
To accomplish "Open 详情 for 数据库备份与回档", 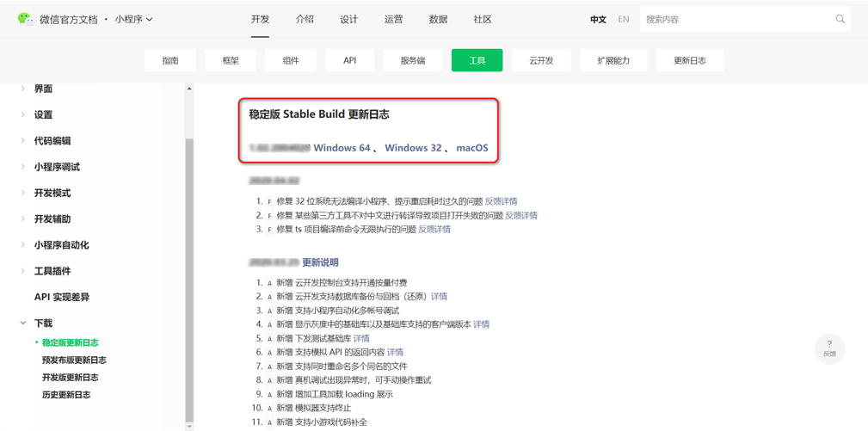I will coord(439,296).
